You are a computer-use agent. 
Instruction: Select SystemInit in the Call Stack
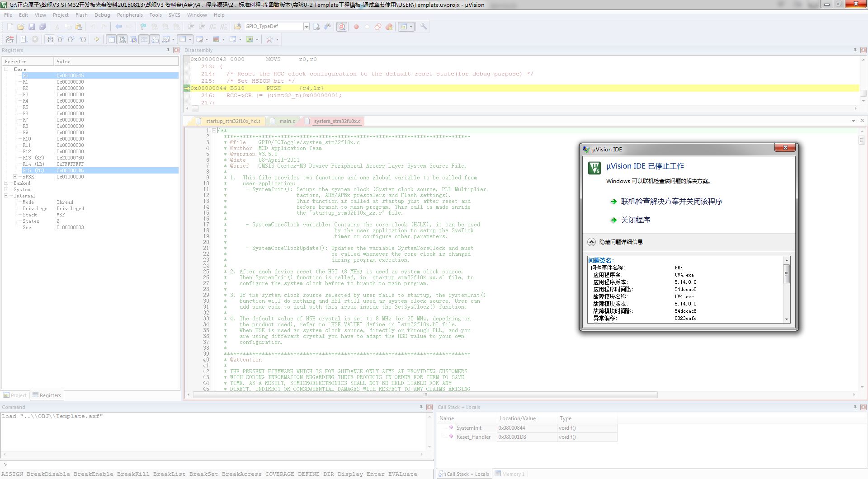click(x=469, y=428)
